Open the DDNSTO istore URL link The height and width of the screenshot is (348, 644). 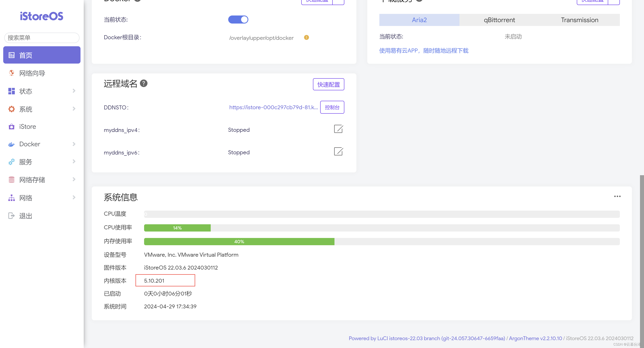273,107
